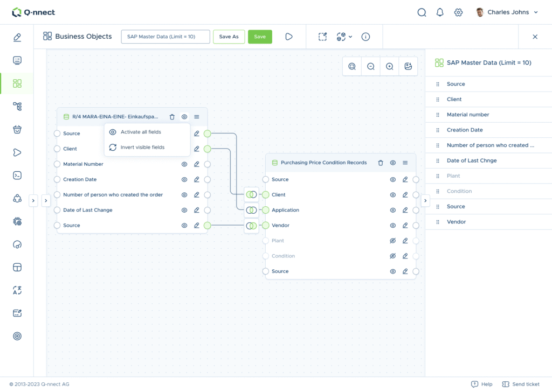Toggle the eye in the Purchasing Price Condition Records header
The height and width of the screenshot is (392, 552).
[393, 163]
